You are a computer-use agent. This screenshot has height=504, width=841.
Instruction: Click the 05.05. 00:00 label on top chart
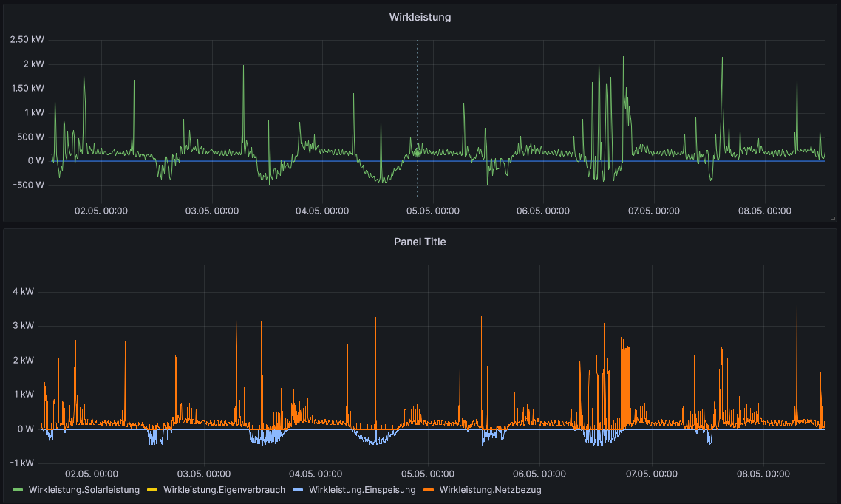point(433,211)
